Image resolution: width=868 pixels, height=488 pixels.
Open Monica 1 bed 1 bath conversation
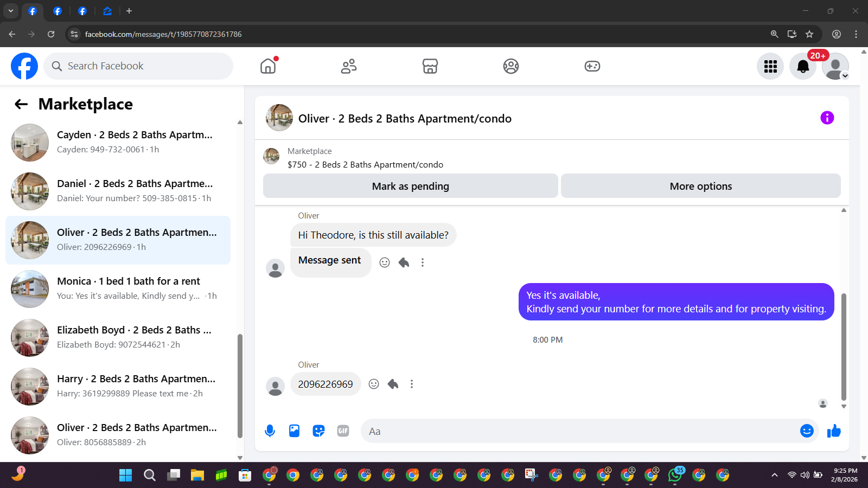pyautogui.click(x=118, y=289)
